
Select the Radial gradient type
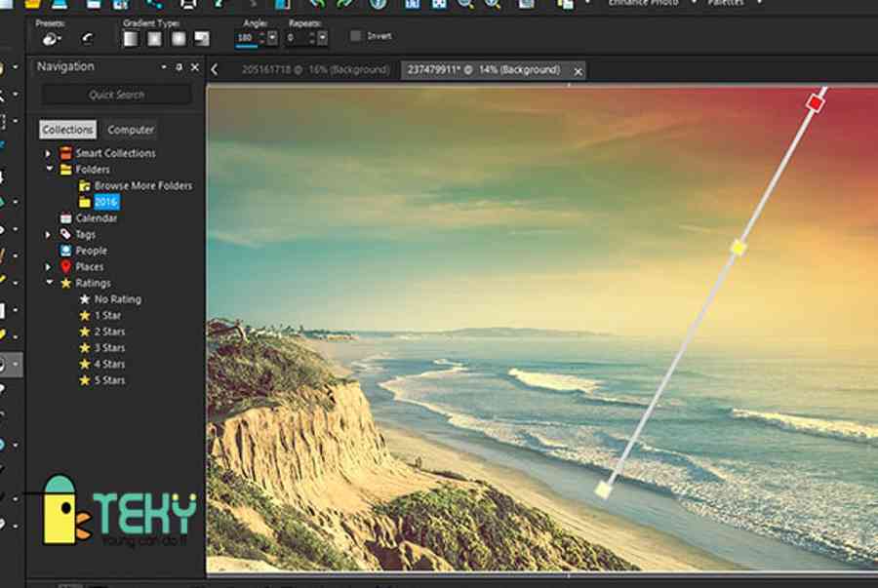click(202, 38)
